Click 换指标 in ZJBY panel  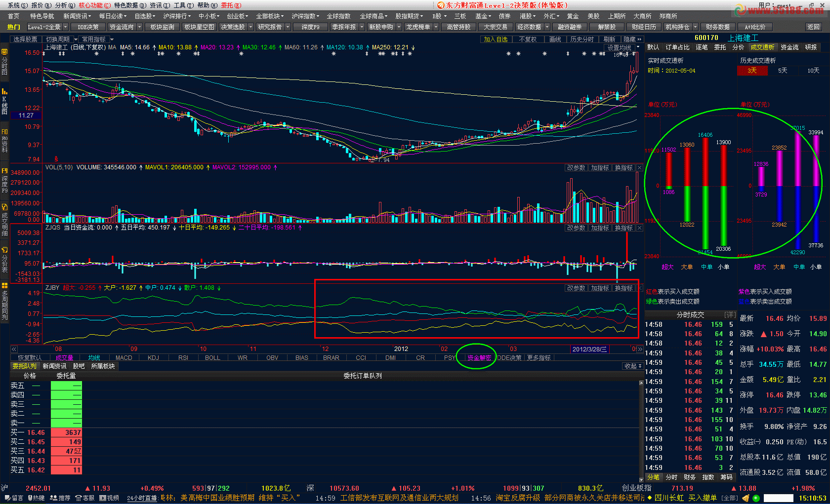coord(623,288)
